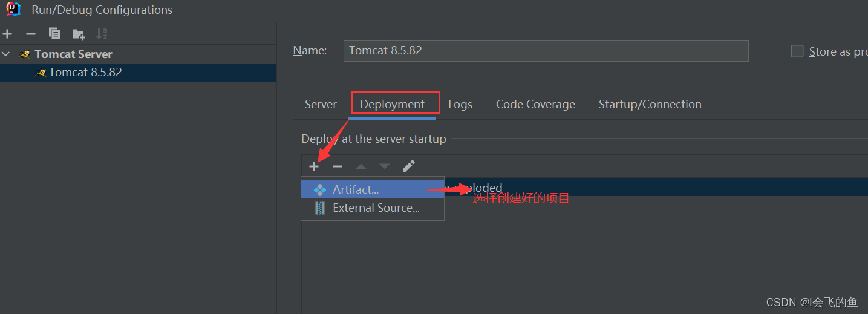Click the Tomcat icon beside Tomcat 8.5.82
868x314 pixels.
click(41, 73)
